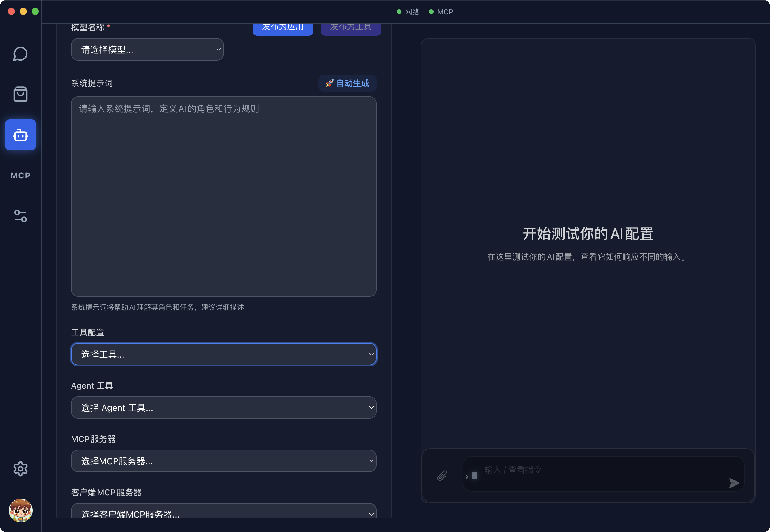Expand the 选择 Agent 工具 dropdown
The image size is (770, 532).
[x=223, y=408]
